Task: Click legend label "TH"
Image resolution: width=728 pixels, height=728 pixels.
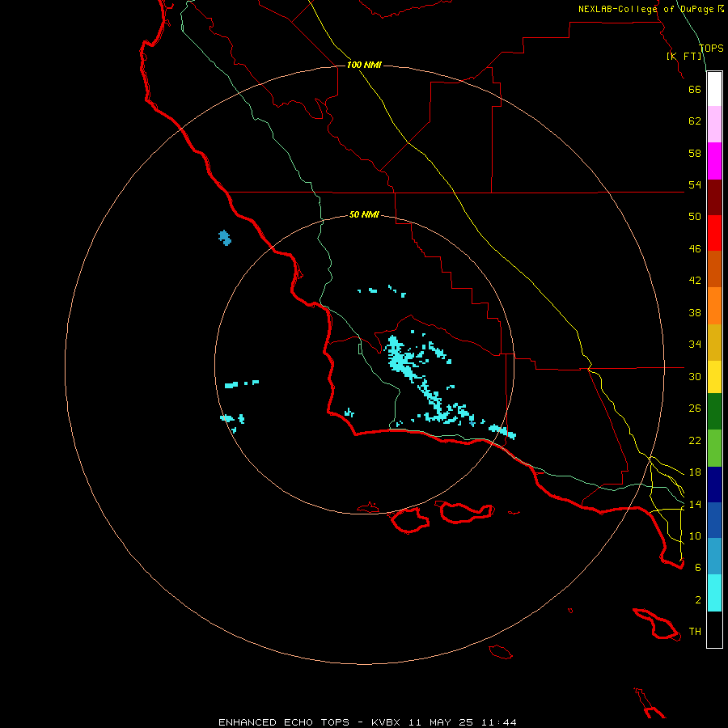Action: click(695, 632)
